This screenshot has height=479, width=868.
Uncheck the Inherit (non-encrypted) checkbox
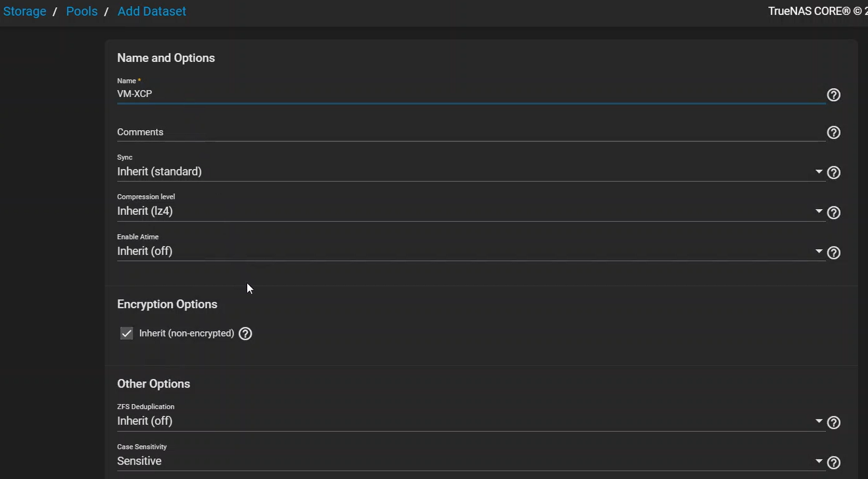(x=126, y=334)
